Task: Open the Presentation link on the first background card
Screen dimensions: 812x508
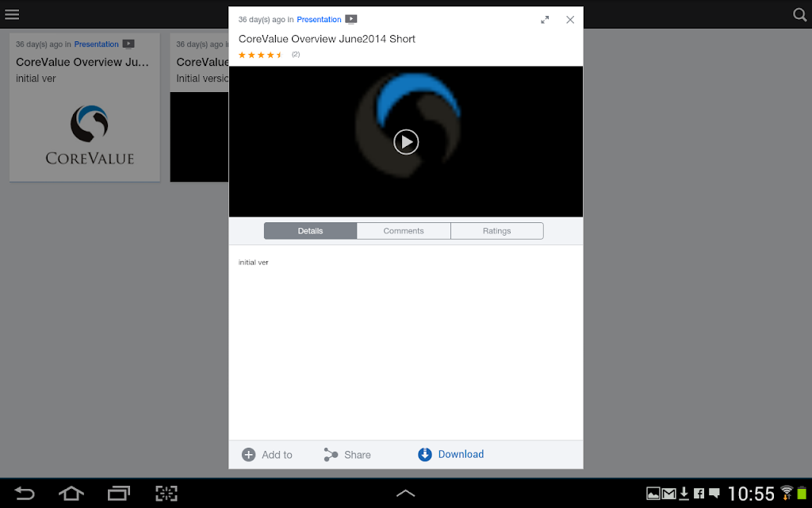Action: (96, 44)
